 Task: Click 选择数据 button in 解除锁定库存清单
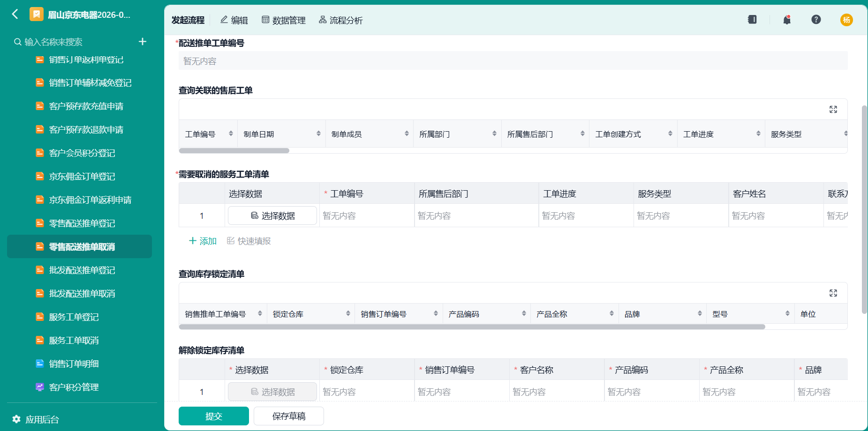tap(272, 392)
